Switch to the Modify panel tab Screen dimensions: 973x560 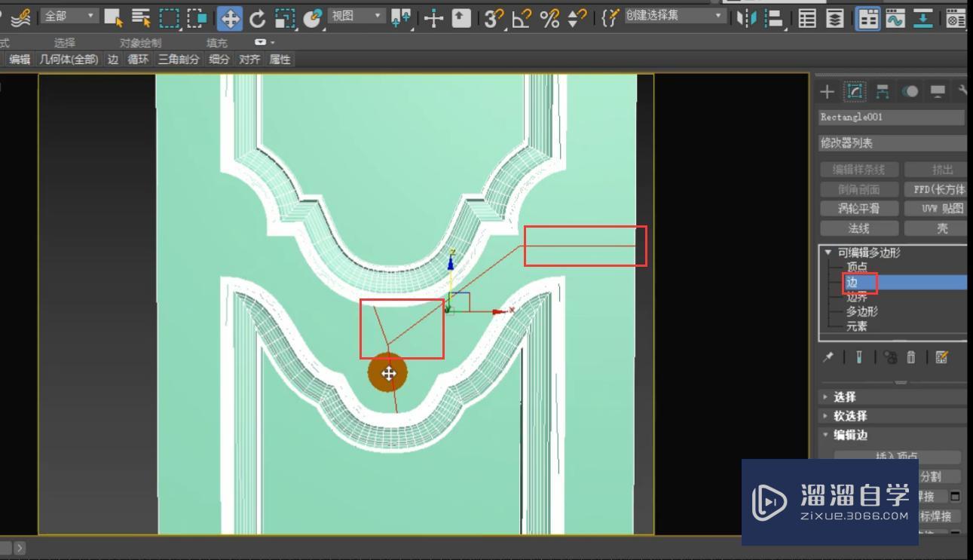click(x=855, y=92)
